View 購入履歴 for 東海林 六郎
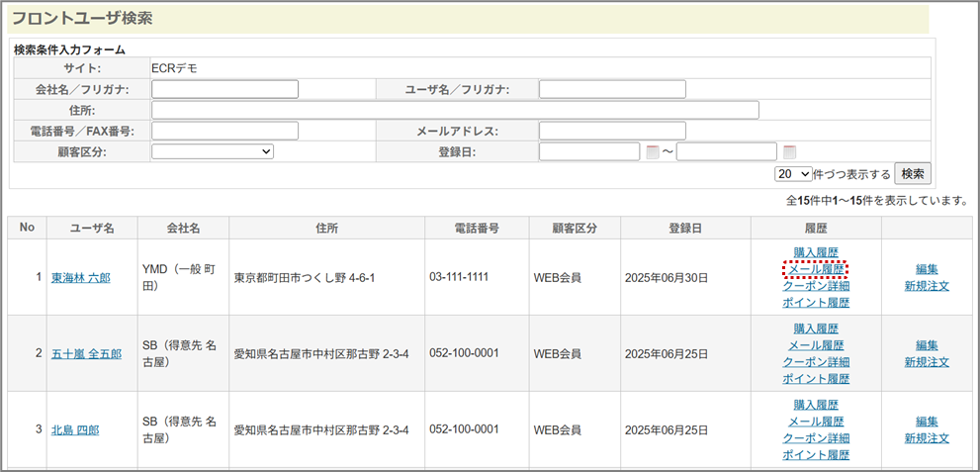The image size is (980, 472). click(816, 252)
